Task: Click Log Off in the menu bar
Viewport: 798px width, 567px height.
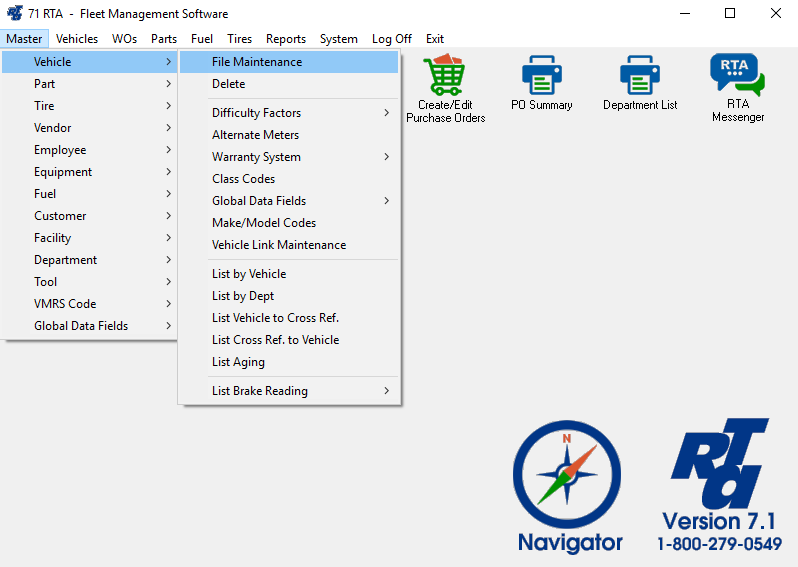Action: click(391, 39)
